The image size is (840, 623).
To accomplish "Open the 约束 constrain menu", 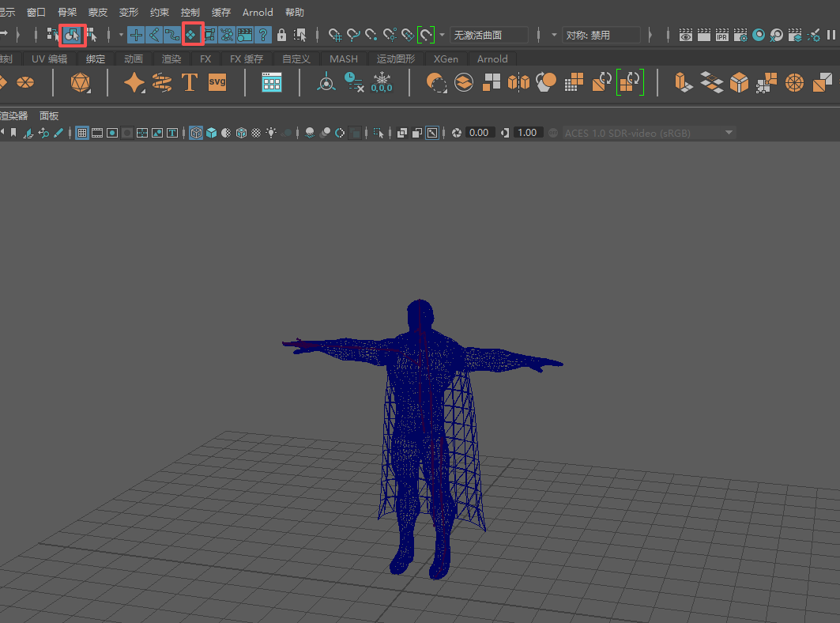I will (159, 13).
